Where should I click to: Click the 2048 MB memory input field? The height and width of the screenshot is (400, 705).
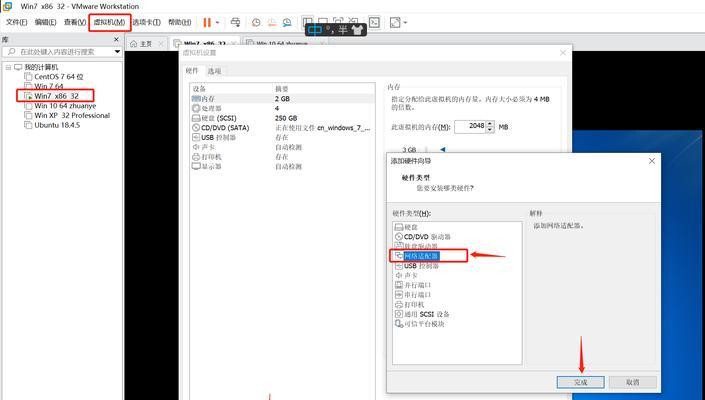tap(470, 127)
